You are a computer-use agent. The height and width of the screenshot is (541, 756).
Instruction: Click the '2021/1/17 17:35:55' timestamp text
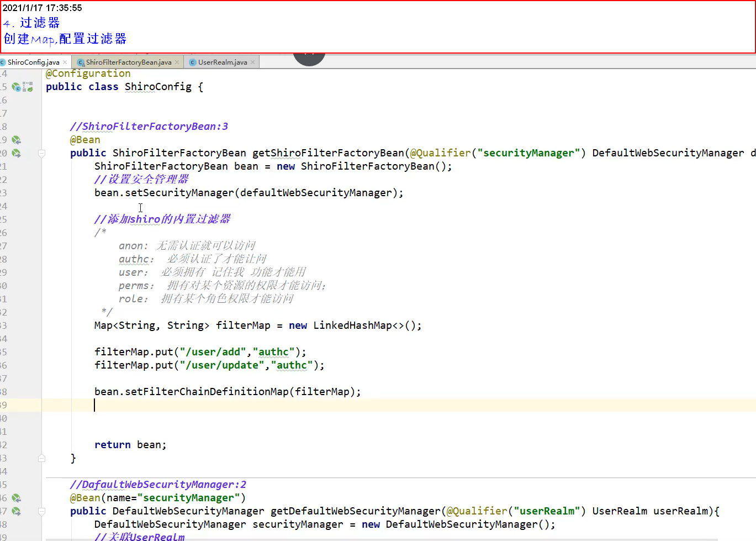[x=43, y=8]
